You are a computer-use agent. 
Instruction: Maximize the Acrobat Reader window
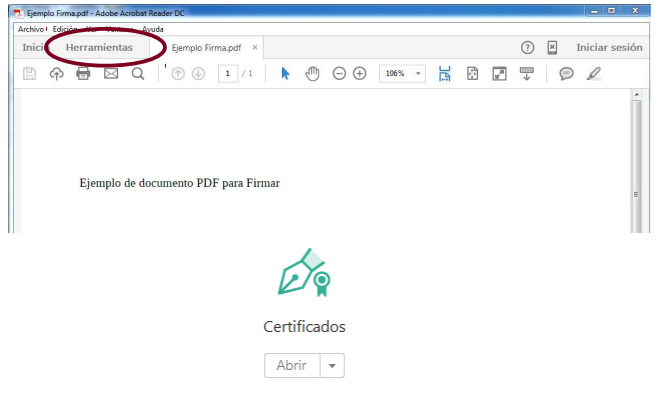[612, 11]
